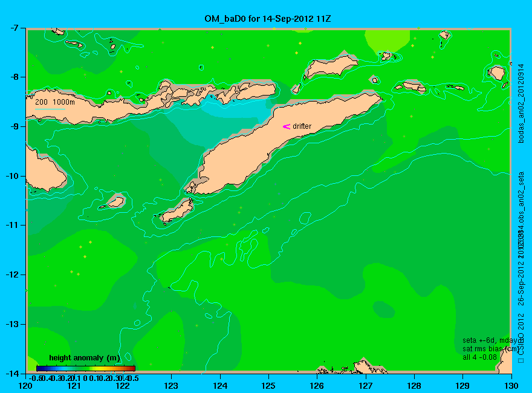Screen dimensions: 532x393
Task: Click the '129' longitude axis label
Action: coord(462,386)
